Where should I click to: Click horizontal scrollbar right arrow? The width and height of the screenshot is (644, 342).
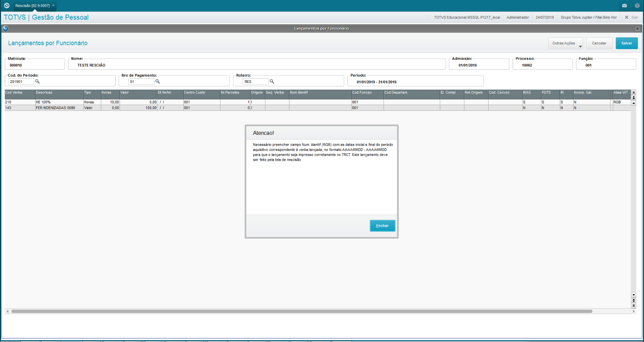(633, 311)
